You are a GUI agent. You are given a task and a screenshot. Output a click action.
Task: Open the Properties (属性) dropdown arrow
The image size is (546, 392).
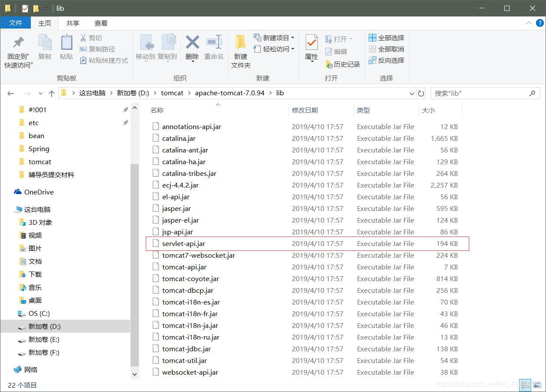(x=311, y=62)
